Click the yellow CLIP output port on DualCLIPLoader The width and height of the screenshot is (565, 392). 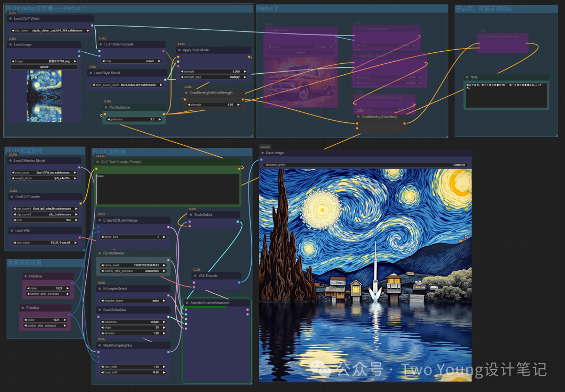tap(81, 203)
